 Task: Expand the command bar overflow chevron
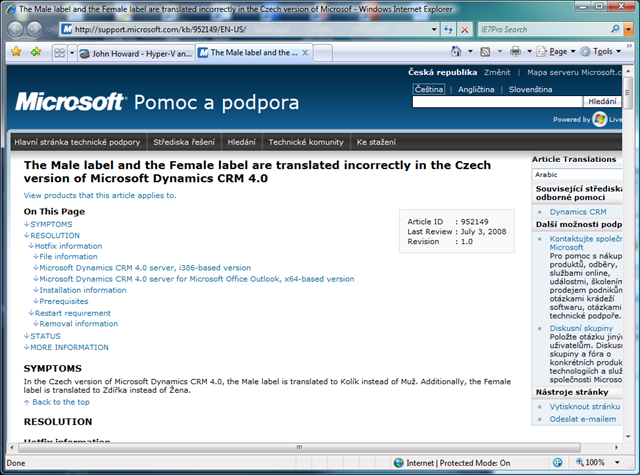tap(629, 46)
